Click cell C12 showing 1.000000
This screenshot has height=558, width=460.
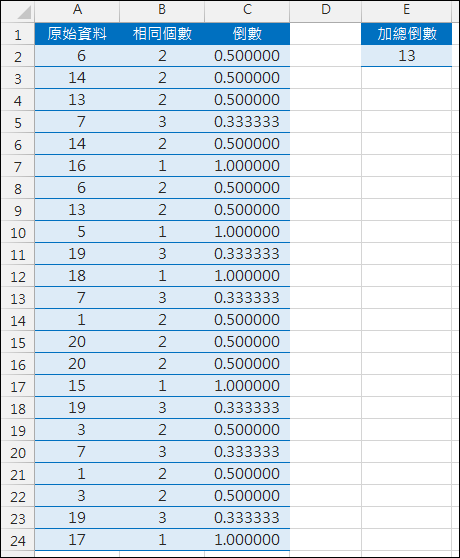click(x=247, y=276)
